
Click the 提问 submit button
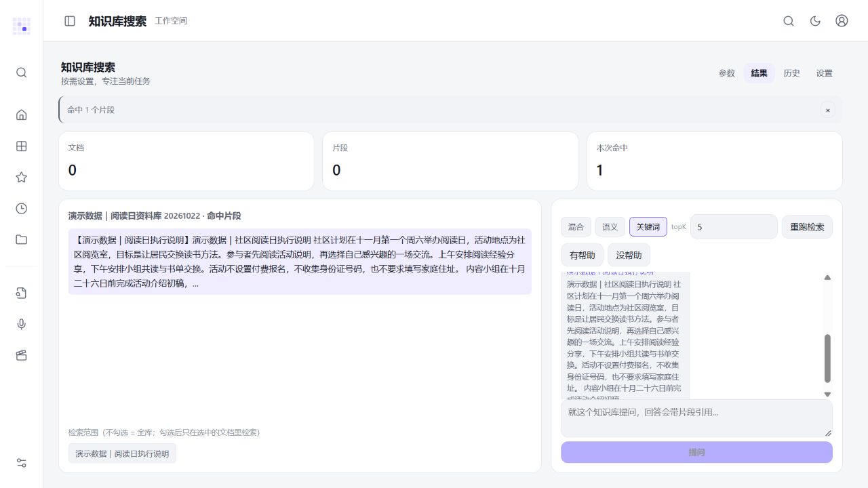point(696,452)
